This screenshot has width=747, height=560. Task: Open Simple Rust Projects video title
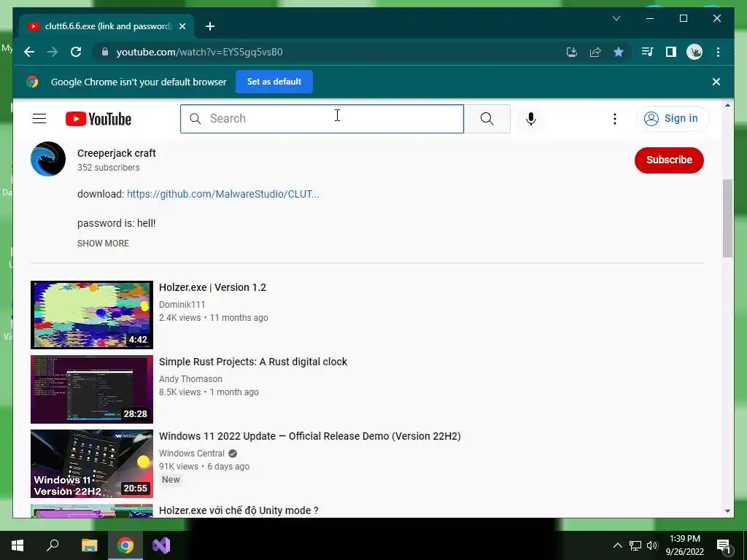point(253,362)
